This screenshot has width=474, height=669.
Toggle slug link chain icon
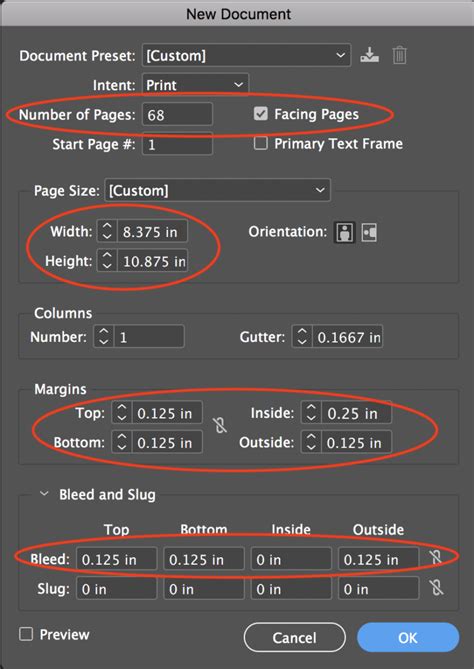pos(436,588)
